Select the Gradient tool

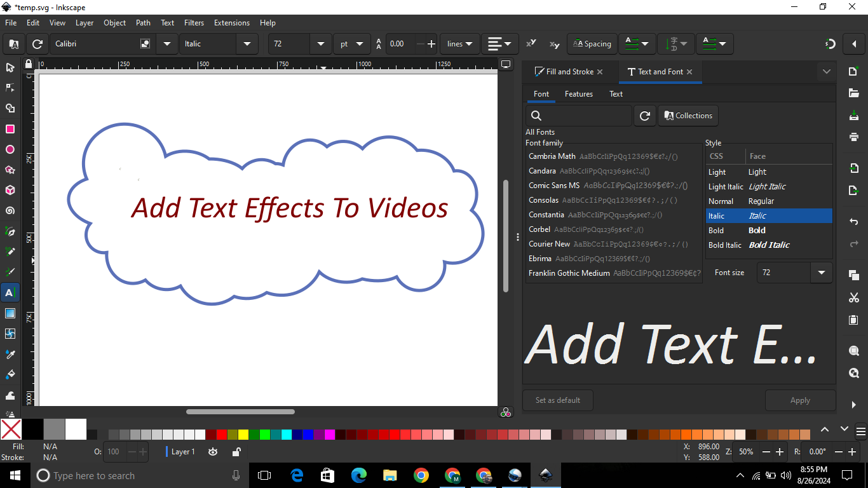(10, 313)
